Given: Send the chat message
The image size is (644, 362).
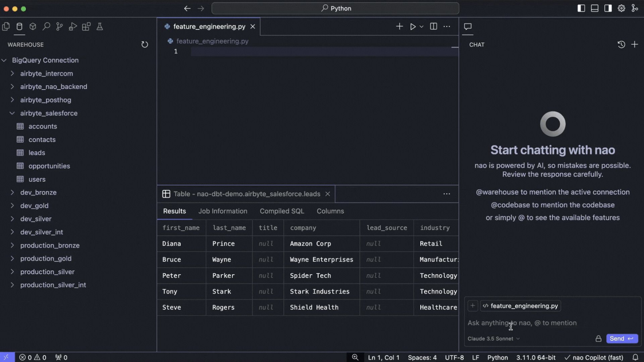Looking at the screenshot, I should point(622,339).
